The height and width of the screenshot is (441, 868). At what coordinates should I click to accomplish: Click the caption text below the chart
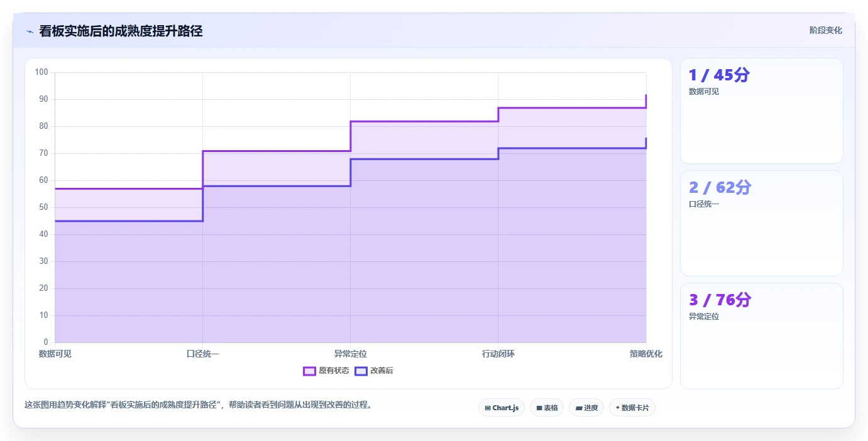(199, 405)
